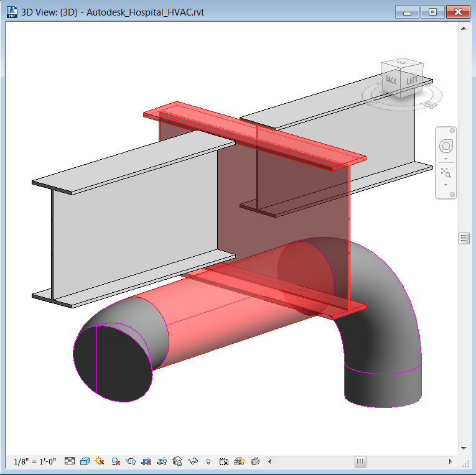Click the Temporary View Properties icon
476x475 pixels.
[x=224, y=461]
